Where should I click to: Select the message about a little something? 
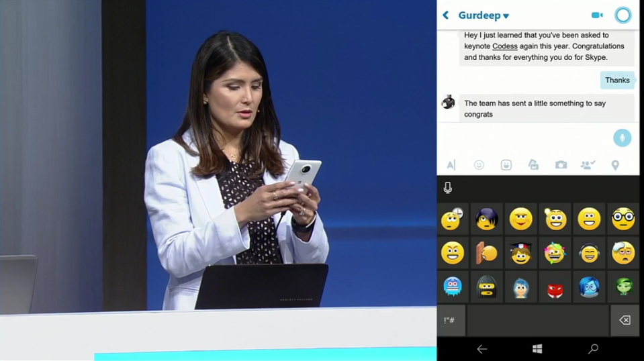tap(547, 109)
